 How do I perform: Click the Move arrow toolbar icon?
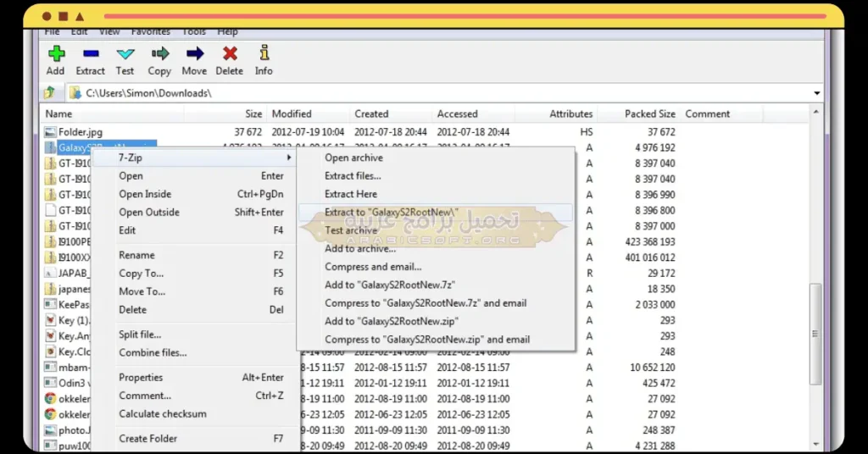coord(194,53)
